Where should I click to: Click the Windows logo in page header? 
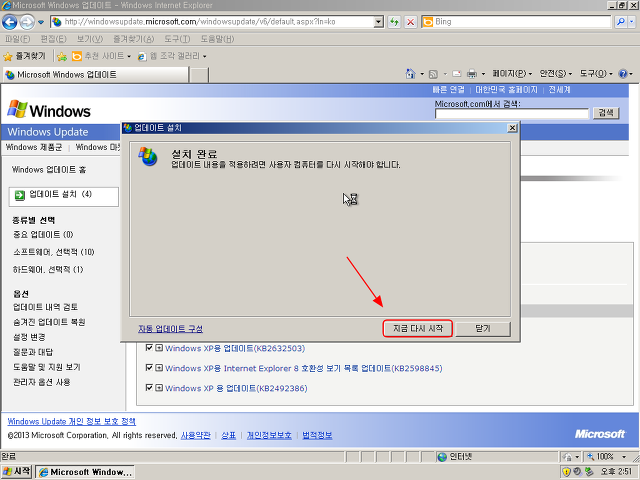tap(49, 110)
